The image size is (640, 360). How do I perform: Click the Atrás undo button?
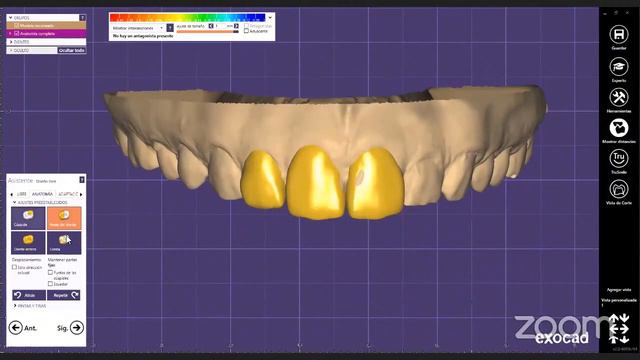tap(29, 295)
